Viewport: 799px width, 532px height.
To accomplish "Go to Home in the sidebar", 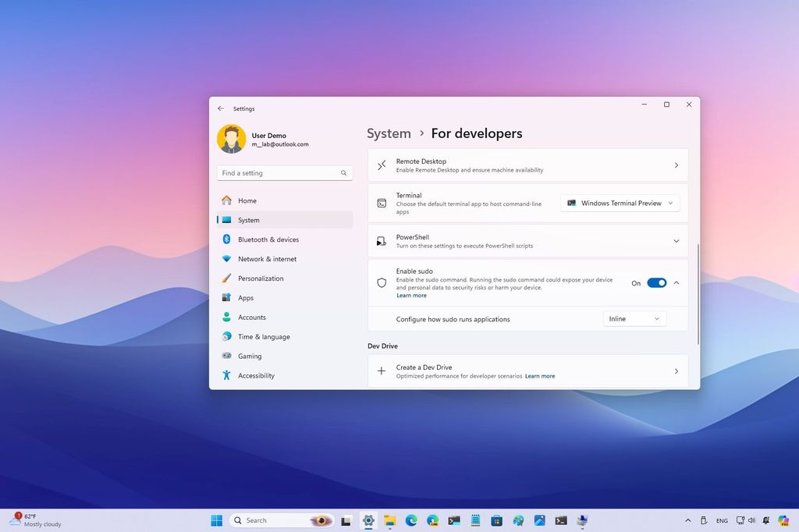I will [x=247, y=200].
